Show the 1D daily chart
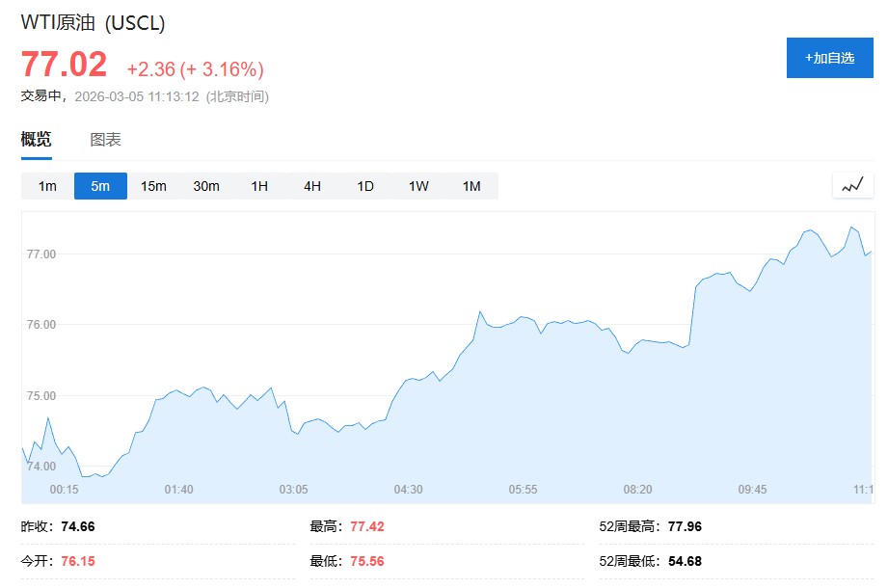This screenshot has height=588, width=888. tap(365, 186)
